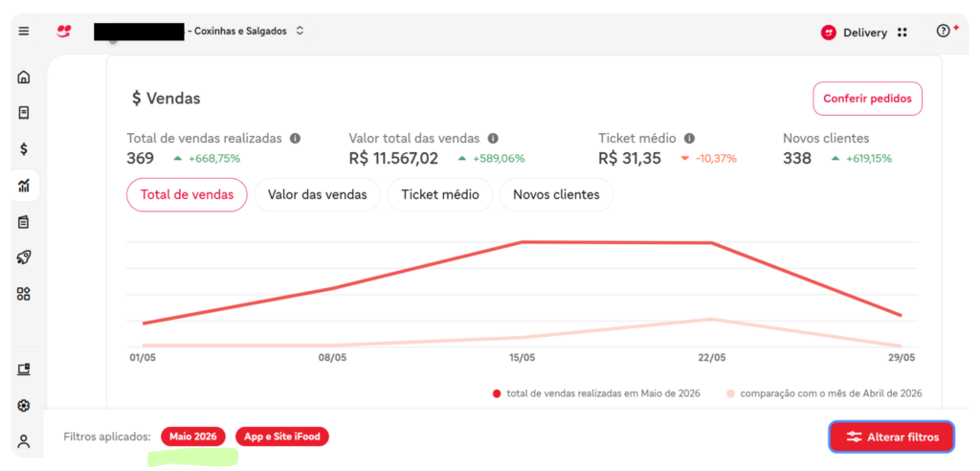The height and width of the screenshot is (471, 980).
Task: Click the Conferir pedidos button
Action: point(867,99)
